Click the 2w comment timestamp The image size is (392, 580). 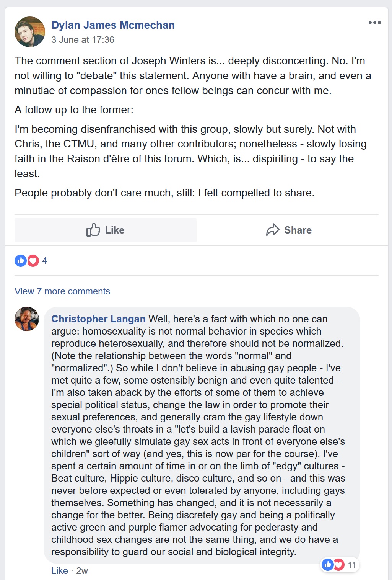(x=82, y=571)
